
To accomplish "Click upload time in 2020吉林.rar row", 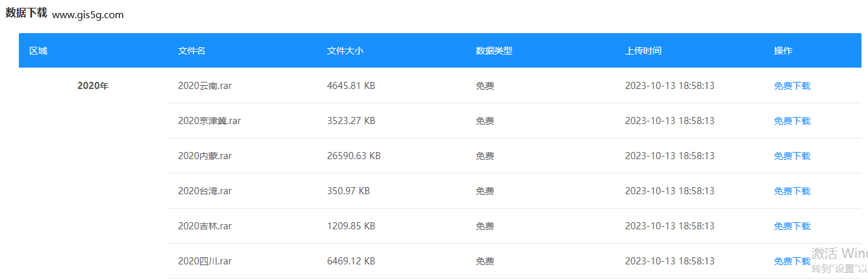I will point(670,226).
